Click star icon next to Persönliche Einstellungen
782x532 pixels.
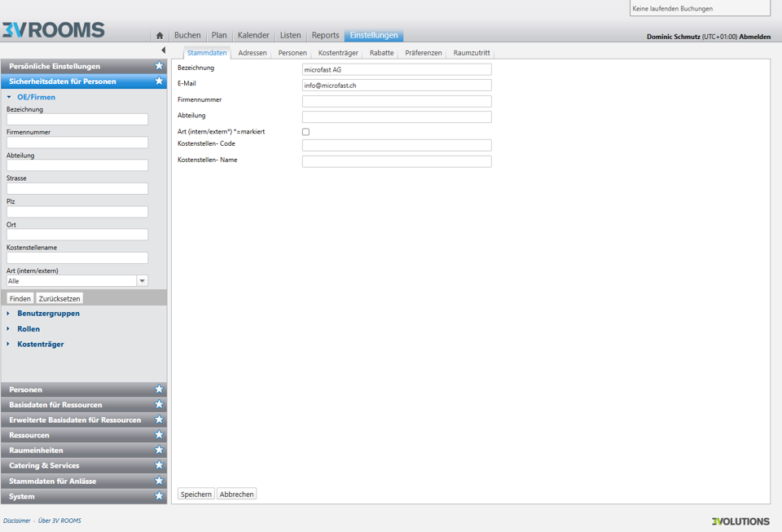coord(159,66)
